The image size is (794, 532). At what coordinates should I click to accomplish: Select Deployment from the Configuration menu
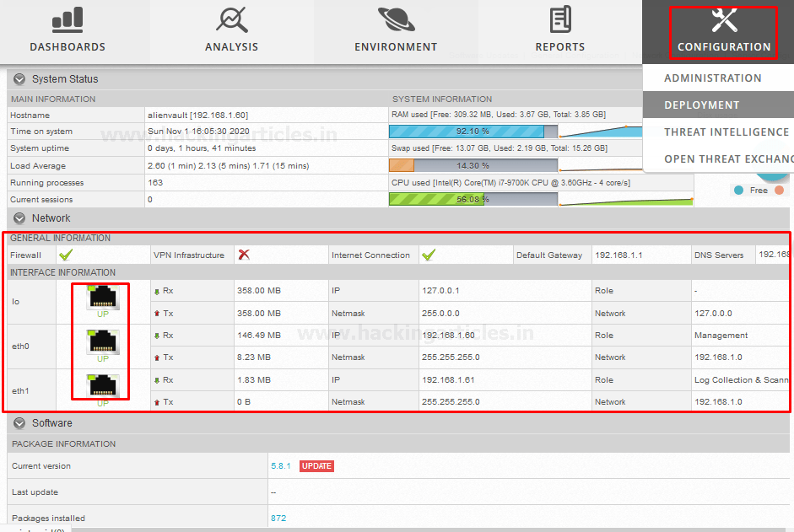pos(702,105)
